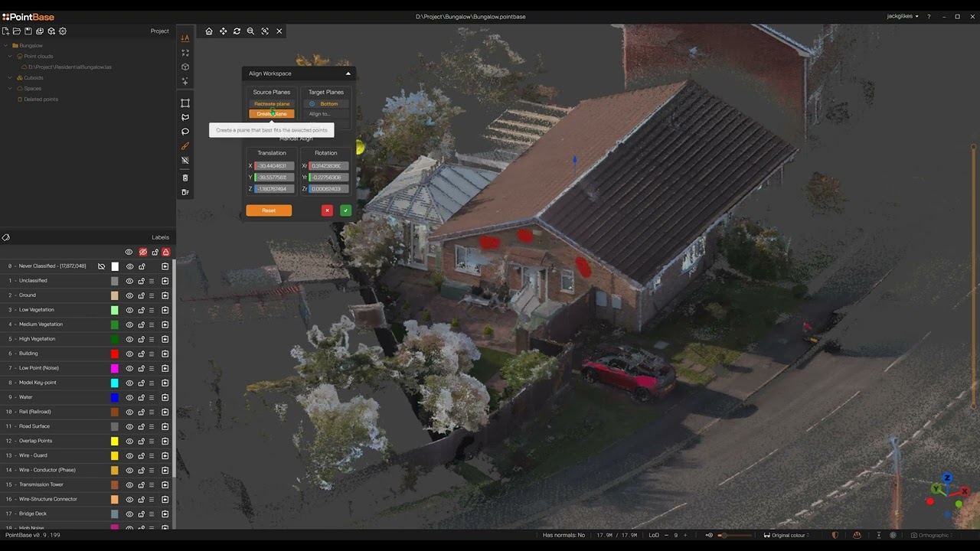The image size is (980, 551).
Task: Click the delete selected points bin icon
Action: pos(185,178)
